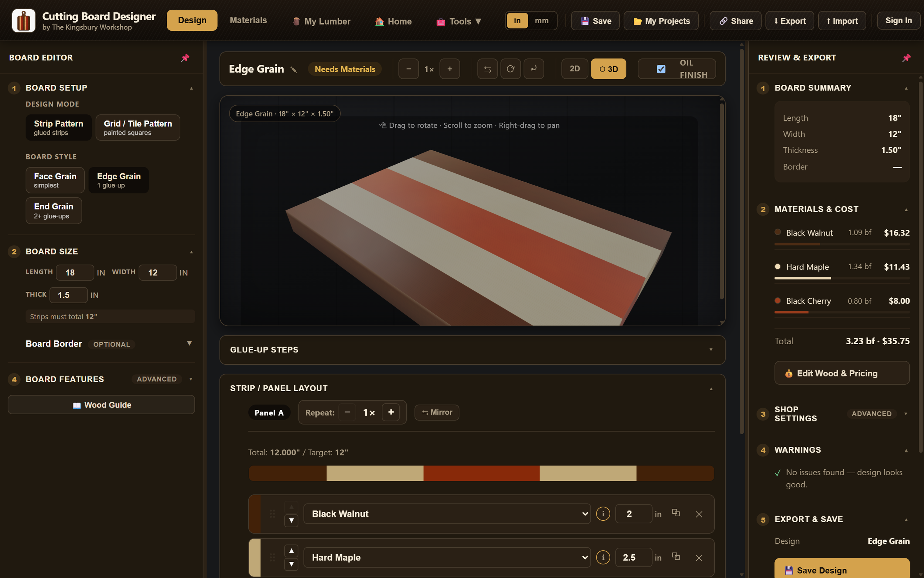Image resolution: width=924 pixels, height=578 pixels.
Task: Pin the Review & Export panel
Action: pyautogui.click(x=906, y=58)
